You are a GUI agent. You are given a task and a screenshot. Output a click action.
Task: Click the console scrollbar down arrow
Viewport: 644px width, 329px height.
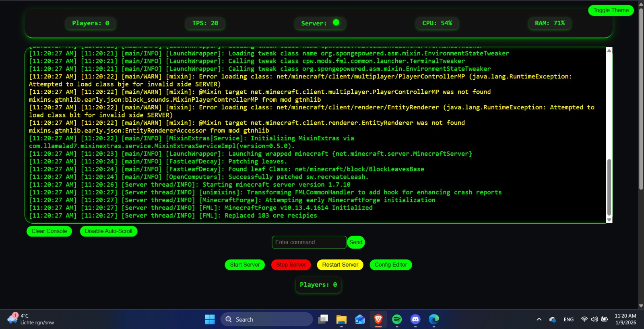coord(609,220)
